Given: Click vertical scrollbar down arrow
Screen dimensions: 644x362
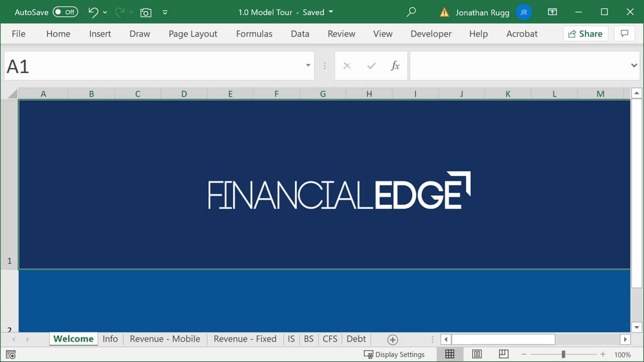Looking at the screenshot, I should click(637, 327).
